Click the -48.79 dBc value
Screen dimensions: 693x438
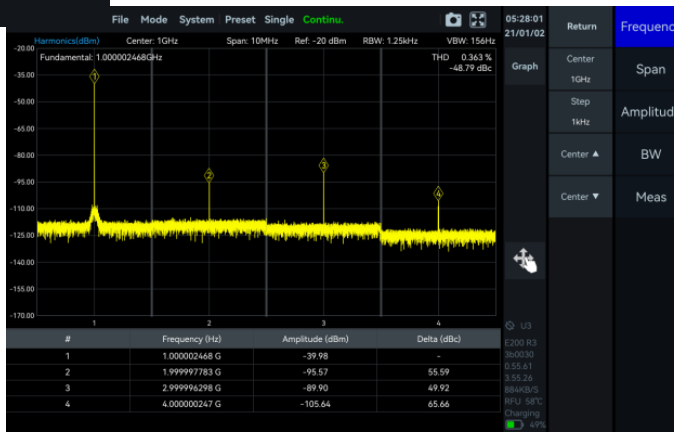tap(470, 68)
